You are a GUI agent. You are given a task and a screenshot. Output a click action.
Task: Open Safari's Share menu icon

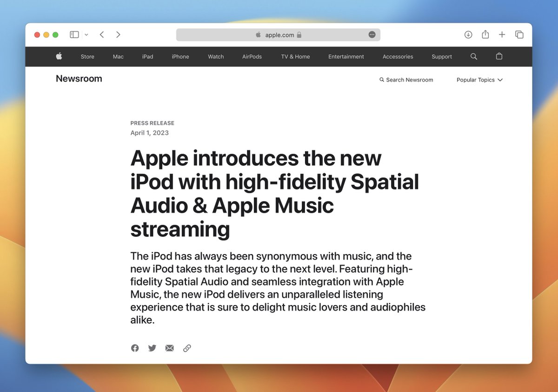pyautogui.click(x=485, y=34)
